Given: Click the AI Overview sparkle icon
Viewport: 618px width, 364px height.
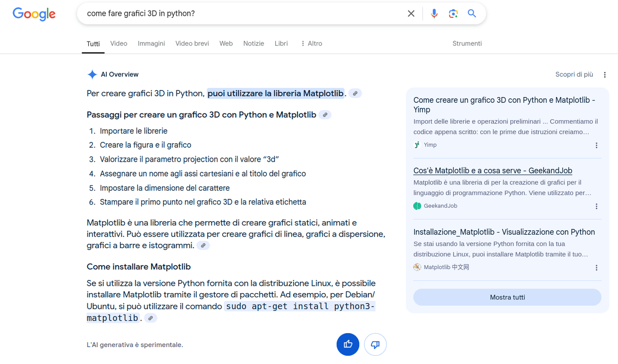Looking at the screenshot, I should pyautogui.click(x=92, y=74).
